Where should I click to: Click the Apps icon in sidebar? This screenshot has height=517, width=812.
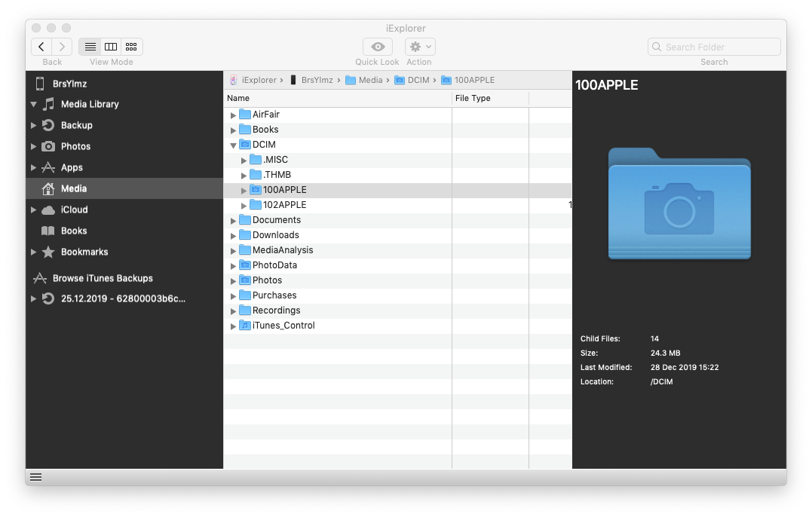coord(48,167)
